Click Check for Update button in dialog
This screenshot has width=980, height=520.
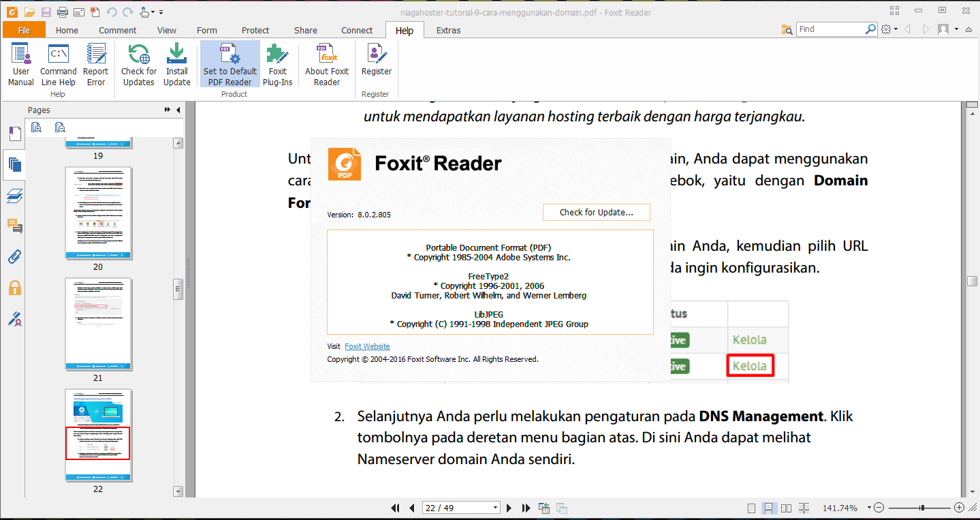[x=597, y=212]
